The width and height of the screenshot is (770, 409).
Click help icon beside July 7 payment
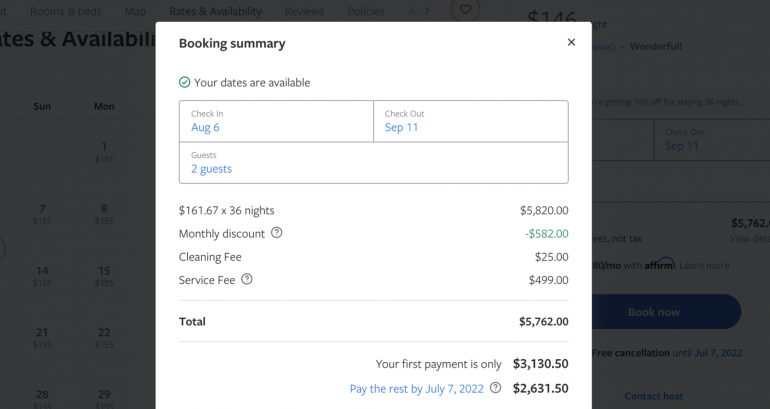point(495,388)
